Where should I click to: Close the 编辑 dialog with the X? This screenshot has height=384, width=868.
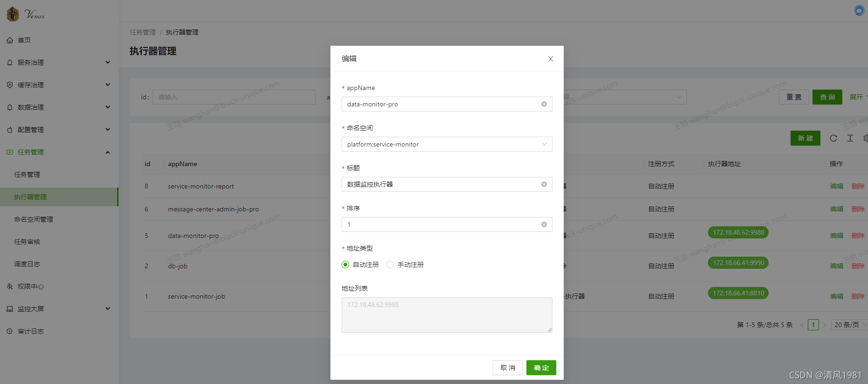pos(551,59)
